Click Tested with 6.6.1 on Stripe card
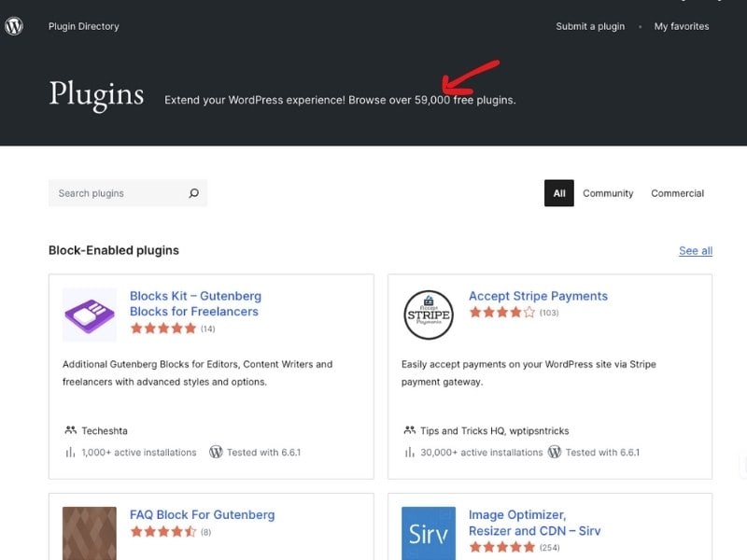The height and width of the screenshot is (560, 747). point(602,453)
